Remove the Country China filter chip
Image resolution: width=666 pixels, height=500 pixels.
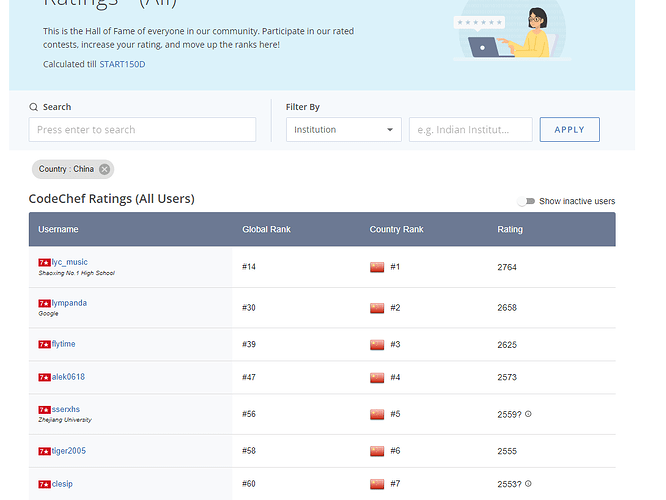[104, 169]
